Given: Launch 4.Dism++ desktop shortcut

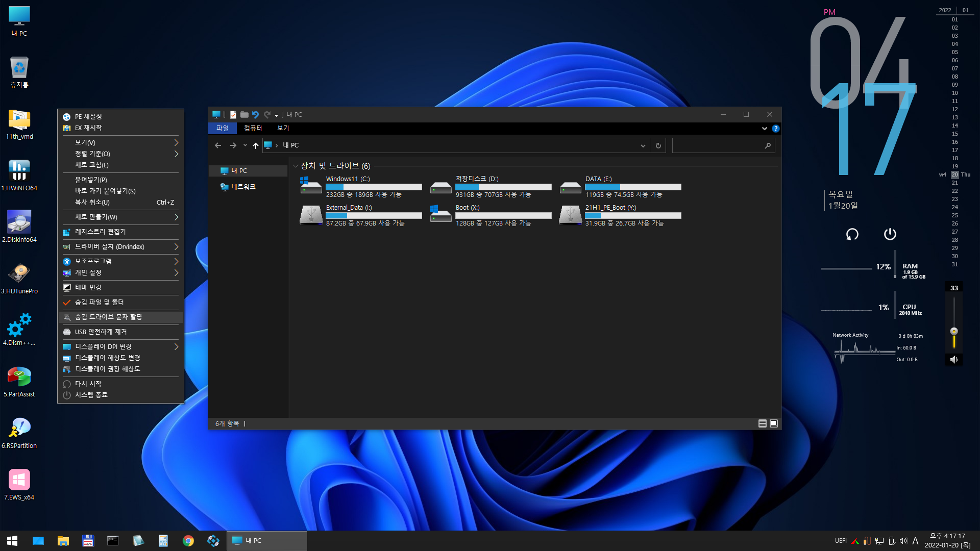Looking at the screenshot, I should (x=19, y=330).
